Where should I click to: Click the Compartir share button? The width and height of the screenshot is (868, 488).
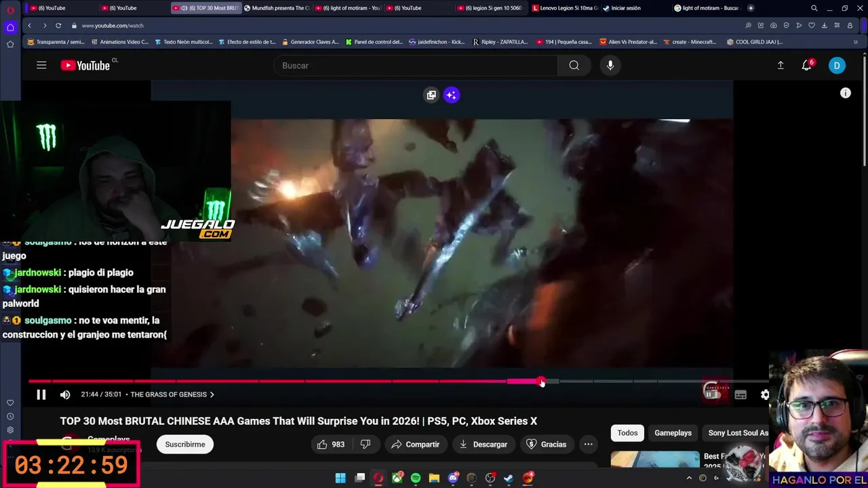click(x=416, y=445)
